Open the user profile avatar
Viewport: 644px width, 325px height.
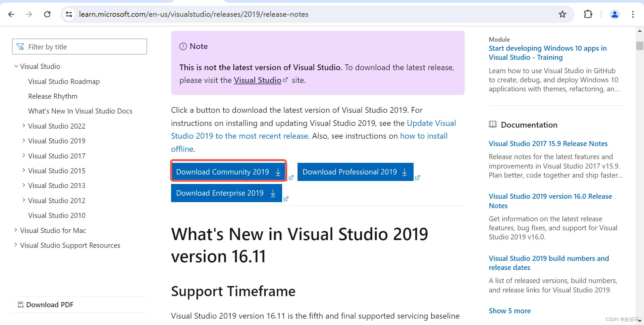pos(615,14)
